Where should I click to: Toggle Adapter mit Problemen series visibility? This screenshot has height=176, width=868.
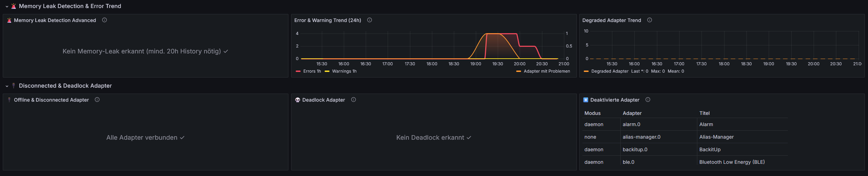point(547,71)
